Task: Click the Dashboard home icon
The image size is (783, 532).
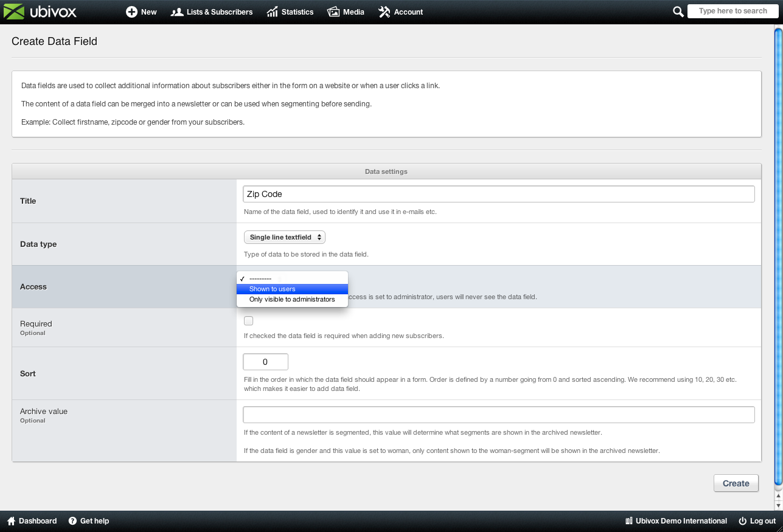Action: point(11,521)
